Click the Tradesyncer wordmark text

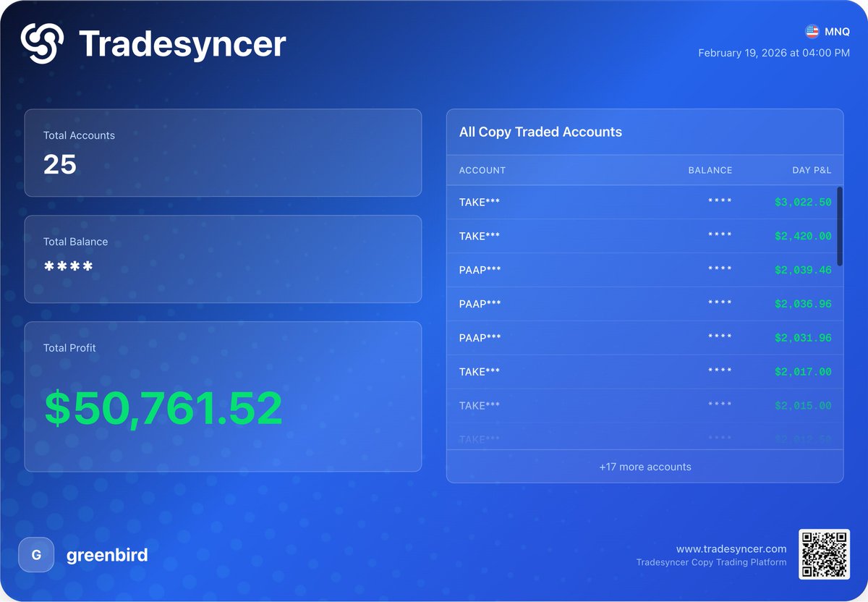coord(182,43)
